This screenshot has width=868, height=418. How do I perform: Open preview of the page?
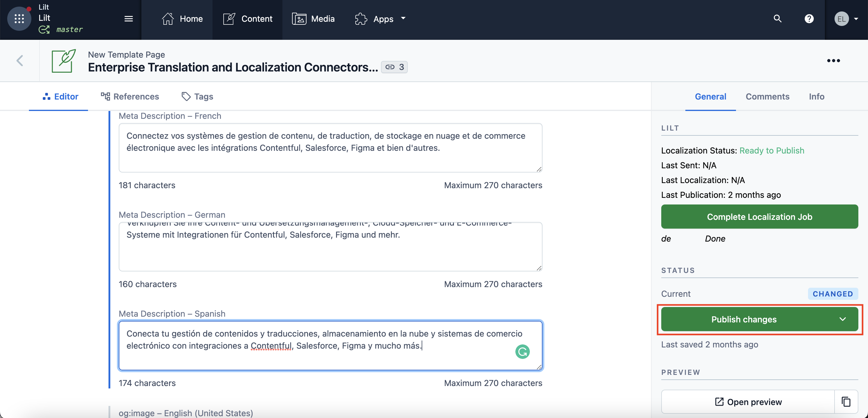pyautogui.click(x=748, y=401)
